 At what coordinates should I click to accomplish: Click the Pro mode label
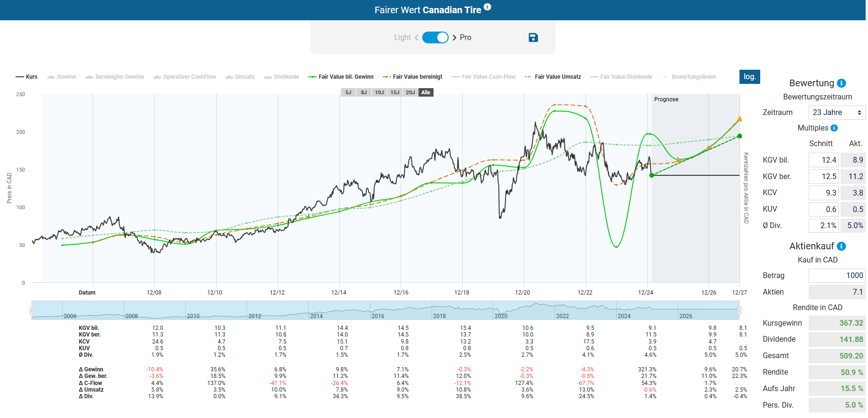coord(465,38)
